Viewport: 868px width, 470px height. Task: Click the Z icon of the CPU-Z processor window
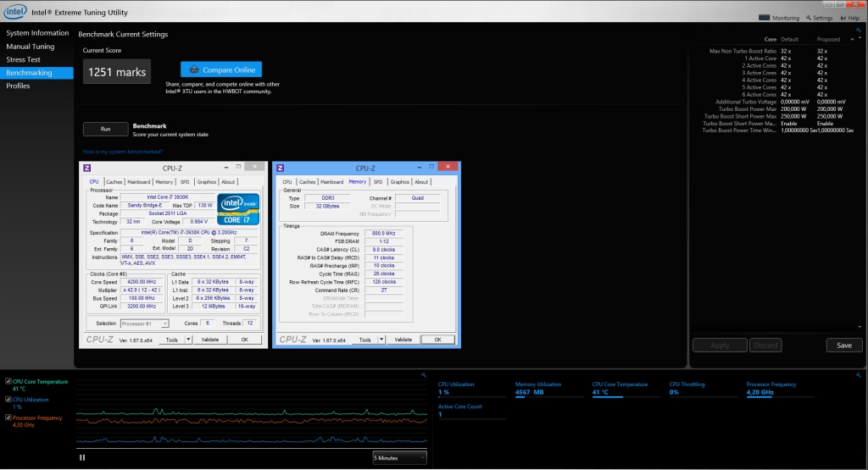coord(87,168)
